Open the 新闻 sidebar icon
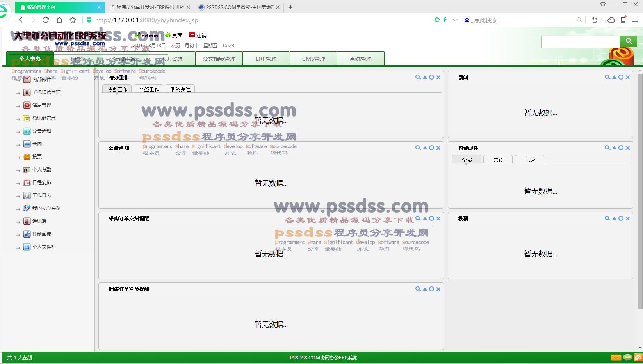The height and width of the screenshot is (364, 643). (x=27, y=144)
